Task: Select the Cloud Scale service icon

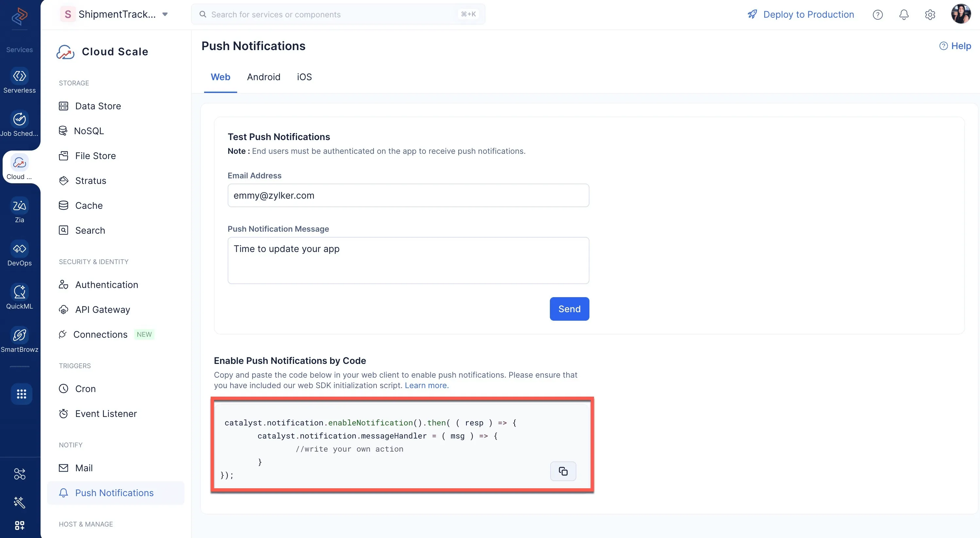Action: coord(19,167)
